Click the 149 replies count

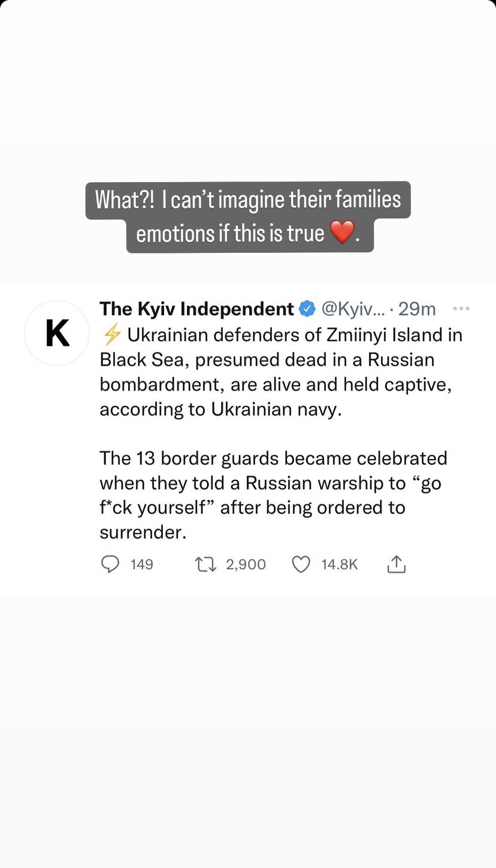[x=142, y=564]
